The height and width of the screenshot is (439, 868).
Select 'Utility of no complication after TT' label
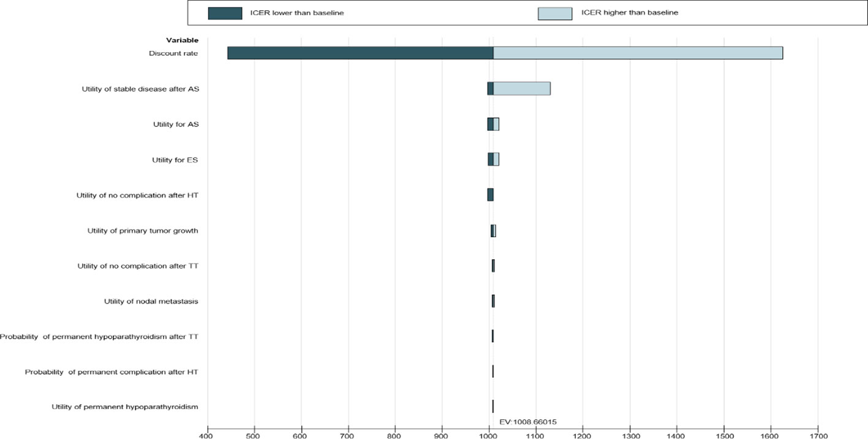pos(138,266)
